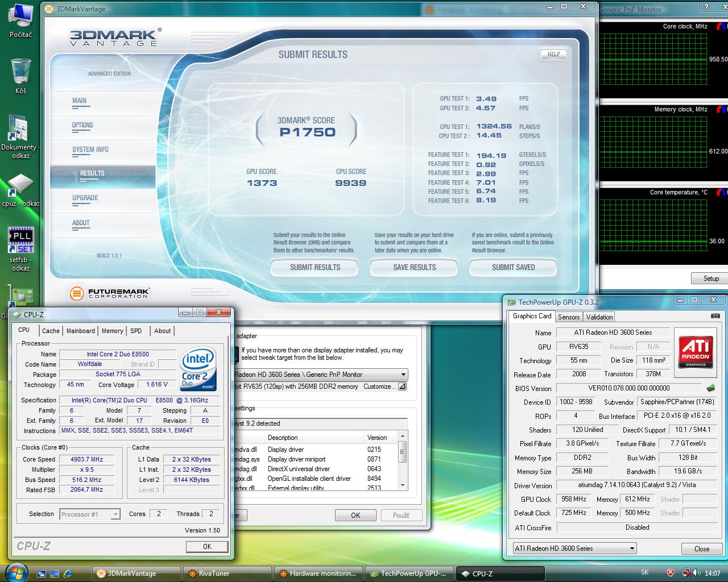Open ABOUT in 3DMark Vantage sidebar

pos(81,223)
